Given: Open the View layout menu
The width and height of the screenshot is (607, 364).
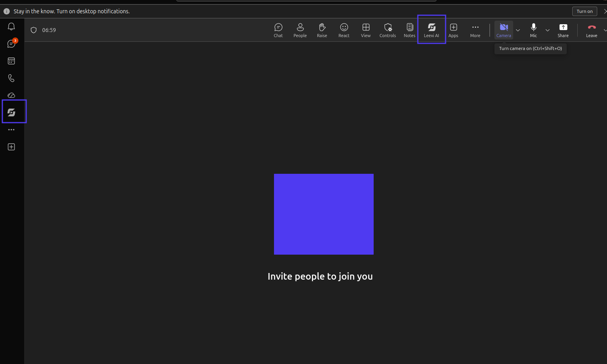Looking at the screenshot, I should (x=366, y=30).
